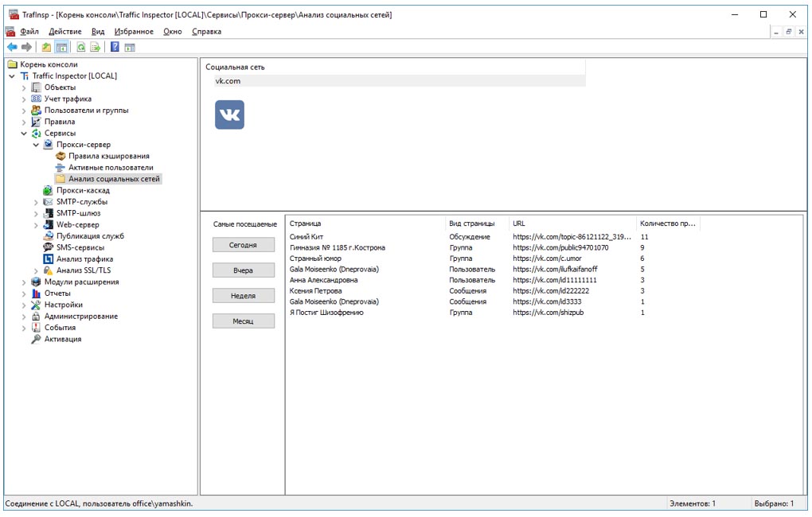This screenshot has height=517, width=812.
Task: Click the Отчеты chart icon
Action: pos(37,293)
